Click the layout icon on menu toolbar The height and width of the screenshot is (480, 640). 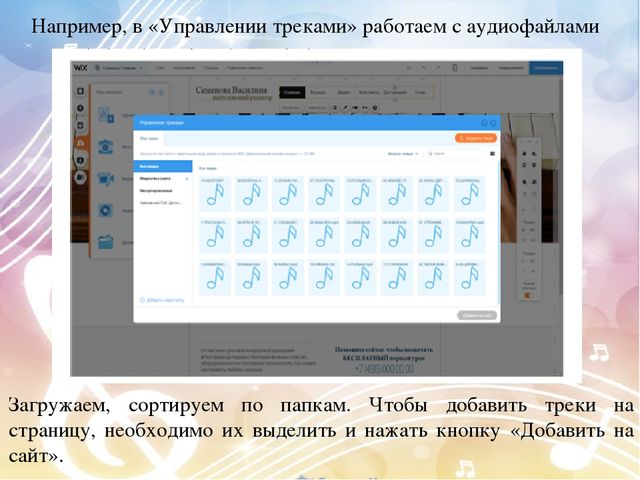point(335,108)
